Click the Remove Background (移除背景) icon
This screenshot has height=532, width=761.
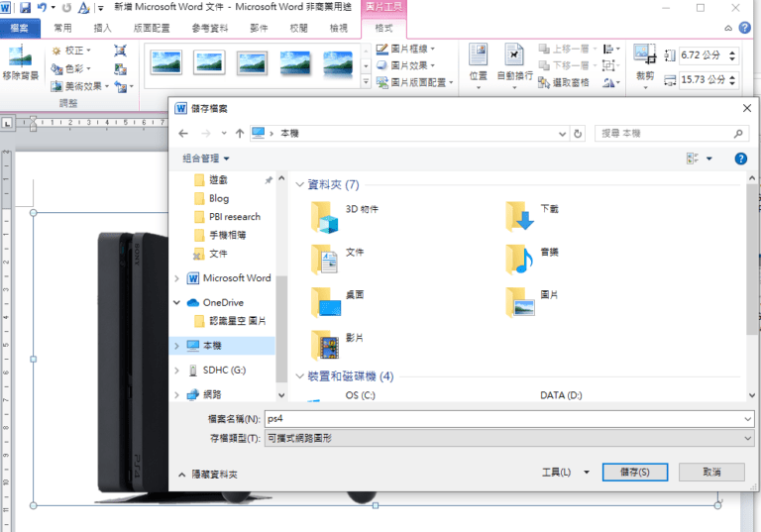click(x=20, y=62)
